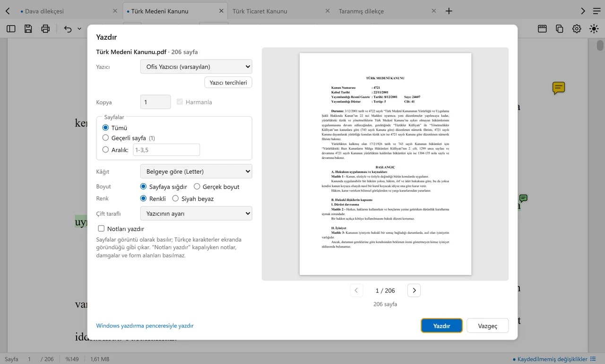Select the Aralık radio button
Viewport: 605px width, 364px height.
[106, 150]
